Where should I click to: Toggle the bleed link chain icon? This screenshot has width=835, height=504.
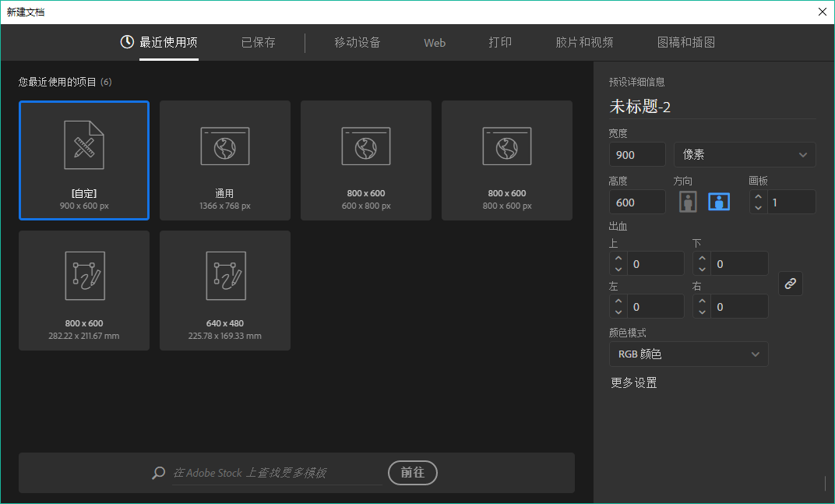click(791, 284)
